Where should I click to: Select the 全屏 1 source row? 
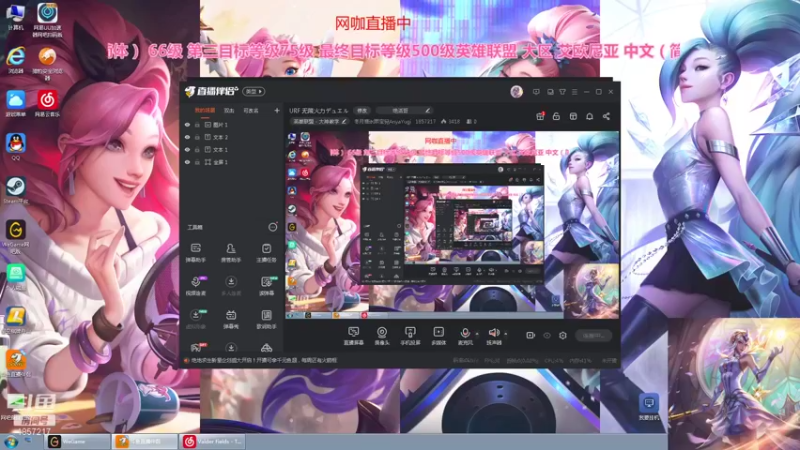tap(232, 162)
